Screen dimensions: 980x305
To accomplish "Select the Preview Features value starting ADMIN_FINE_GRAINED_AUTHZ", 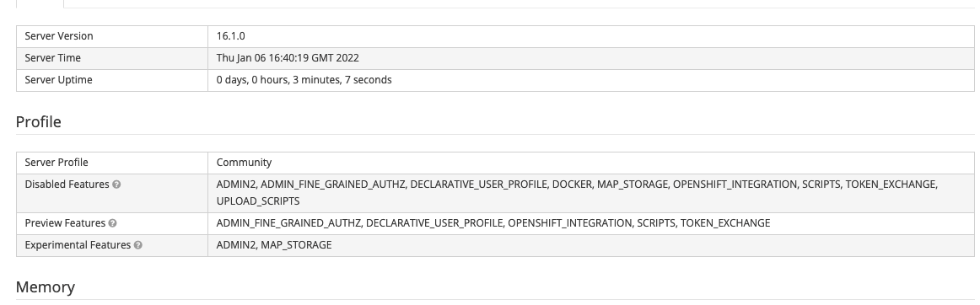I will click(x=493, y=223).
